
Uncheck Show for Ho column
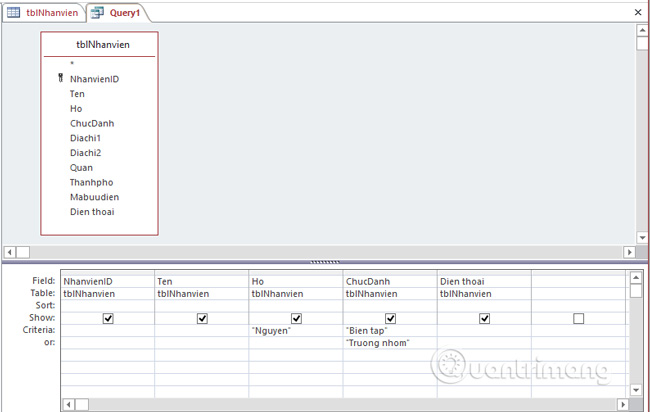[296, 318]
